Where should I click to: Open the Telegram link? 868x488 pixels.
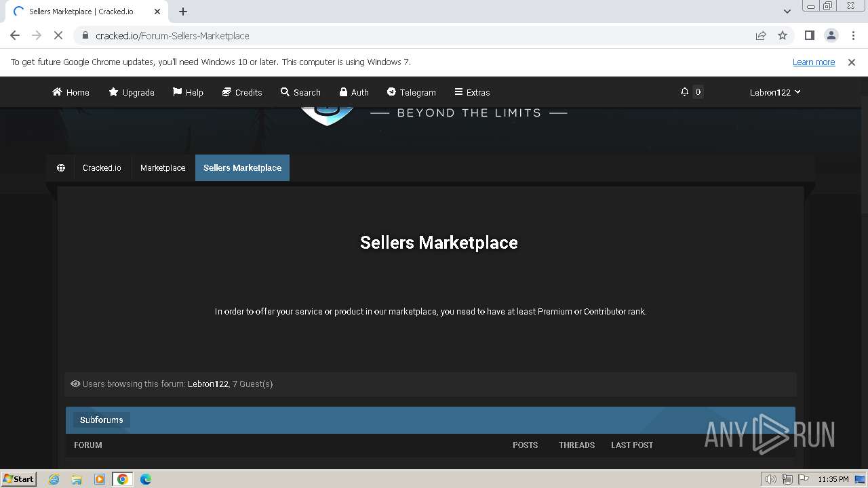point(412,92)
